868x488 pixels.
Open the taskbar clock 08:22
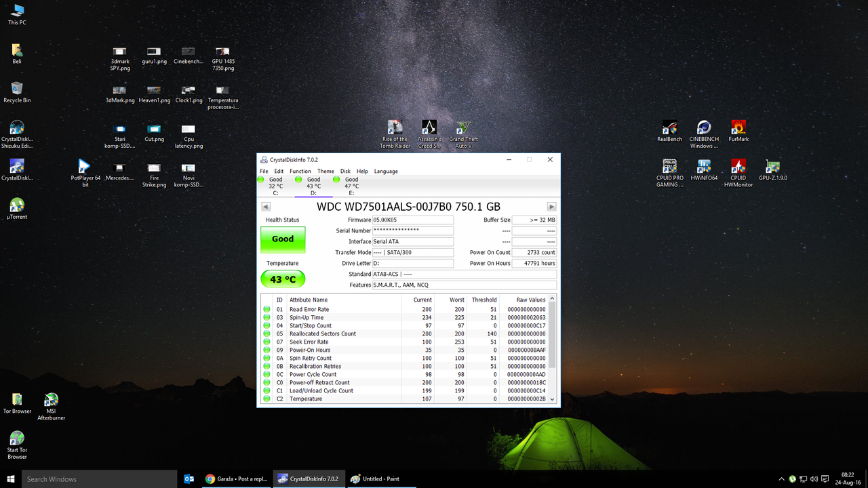(848, 479)
